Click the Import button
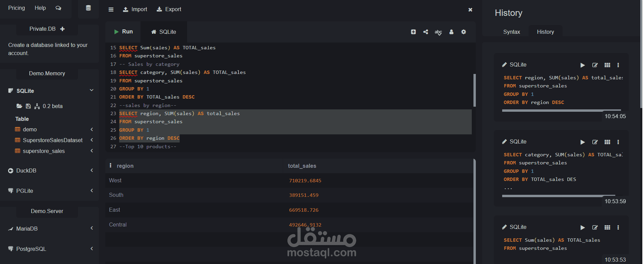 135,9
